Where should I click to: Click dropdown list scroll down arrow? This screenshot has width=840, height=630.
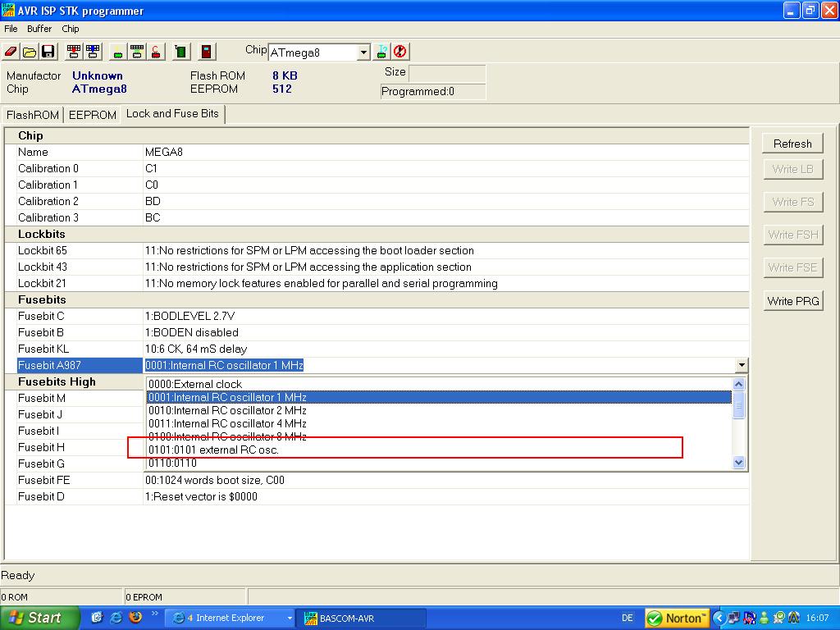(x=739, y=463)
